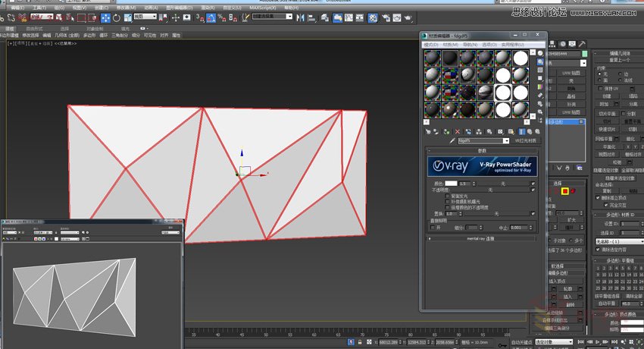Toggle the Percent Snap button
The image size is (644, 349).
click(x=222, y=17)
